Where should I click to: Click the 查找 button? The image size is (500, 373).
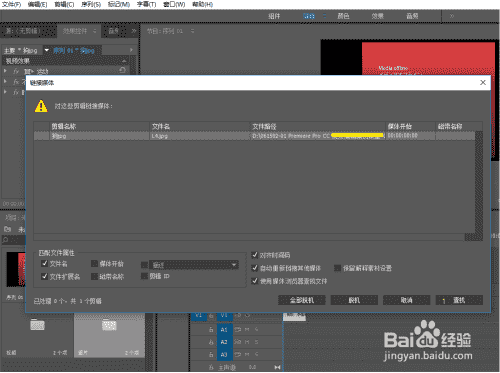[459, 300]
